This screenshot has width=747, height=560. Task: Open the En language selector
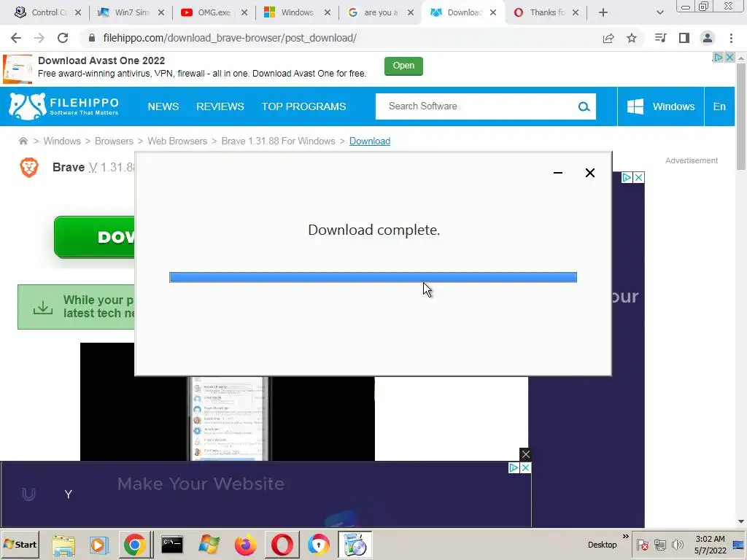719,106
